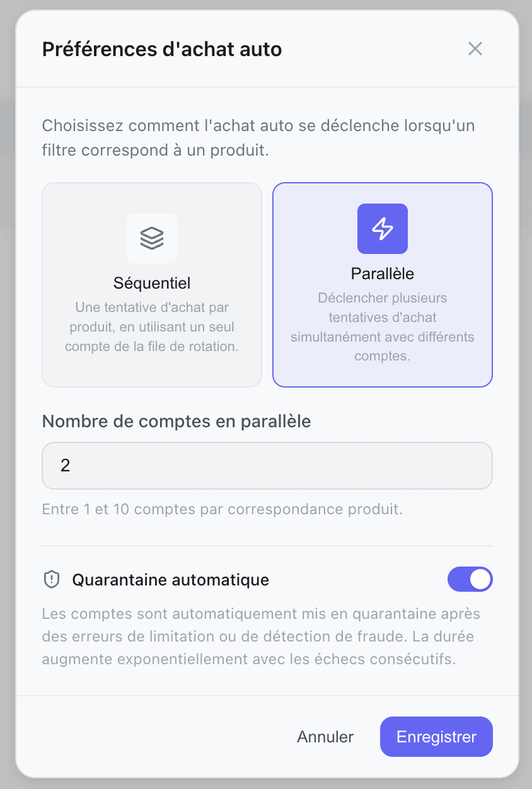Click the Préférences d'achat auto dialog title
Viewport: 532px width, 789px height.
click(162, 49)
